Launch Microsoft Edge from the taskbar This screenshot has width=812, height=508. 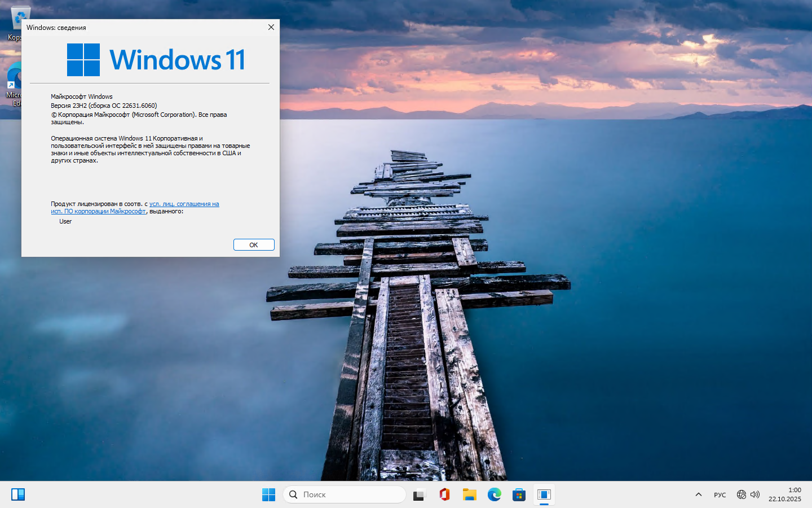click(495, 494)
